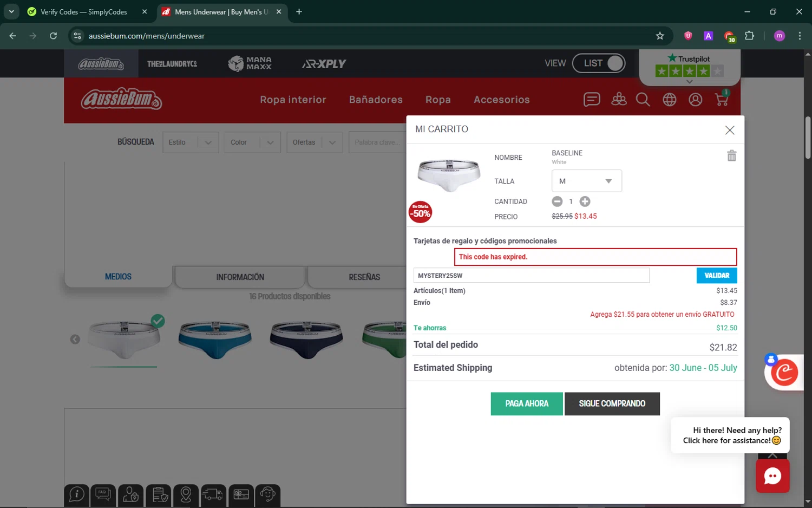Close the Mi Carrito cart panel
This screenshot has width=812, height=508.
click(x=730, y=130)
